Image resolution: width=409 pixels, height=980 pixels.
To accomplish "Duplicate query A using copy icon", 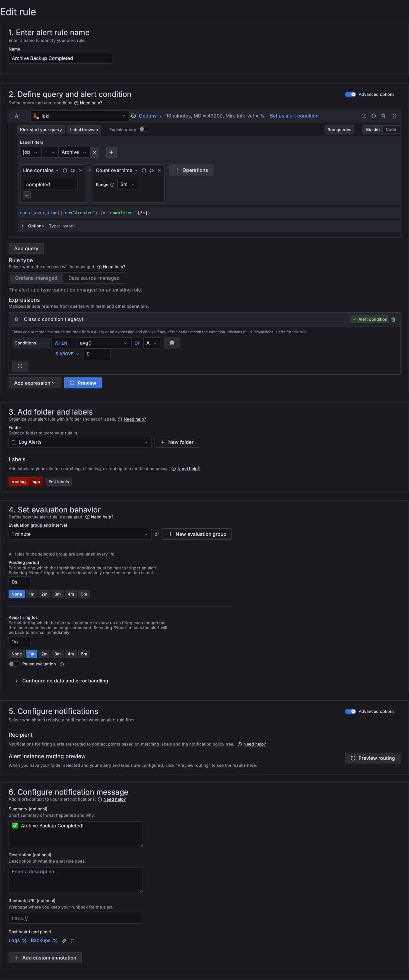I will coord(373,116).
